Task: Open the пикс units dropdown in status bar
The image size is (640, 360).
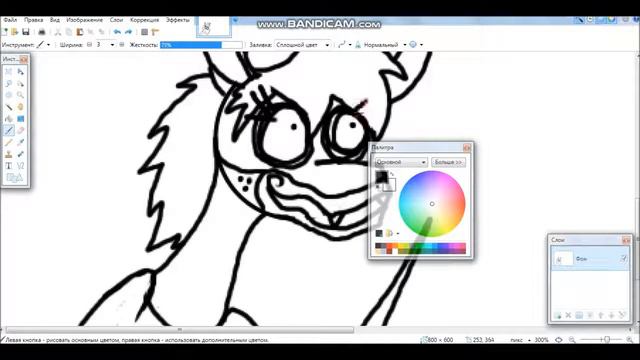Action: (x=530, y=340)
